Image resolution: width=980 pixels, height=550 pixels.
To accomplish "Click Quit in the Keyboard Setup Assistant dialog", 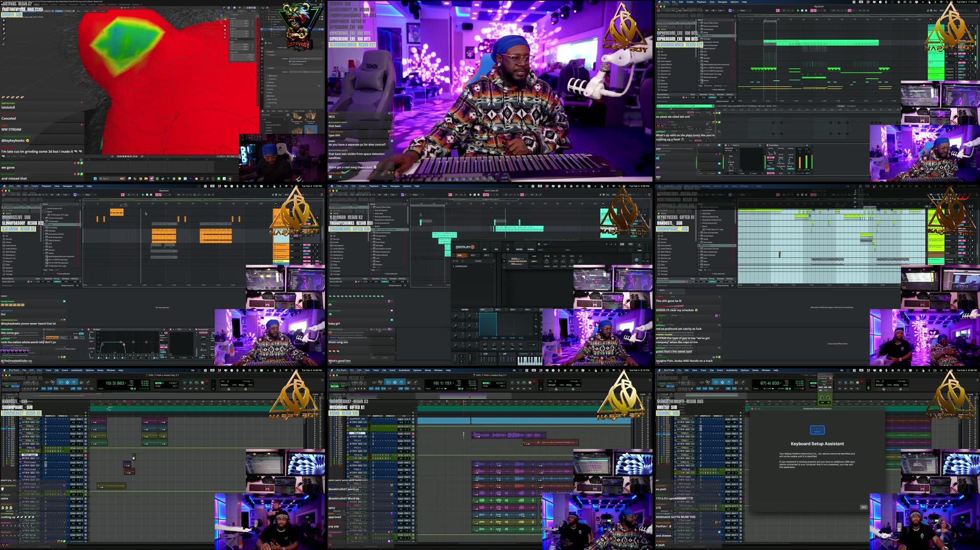I will pos(863,507).
